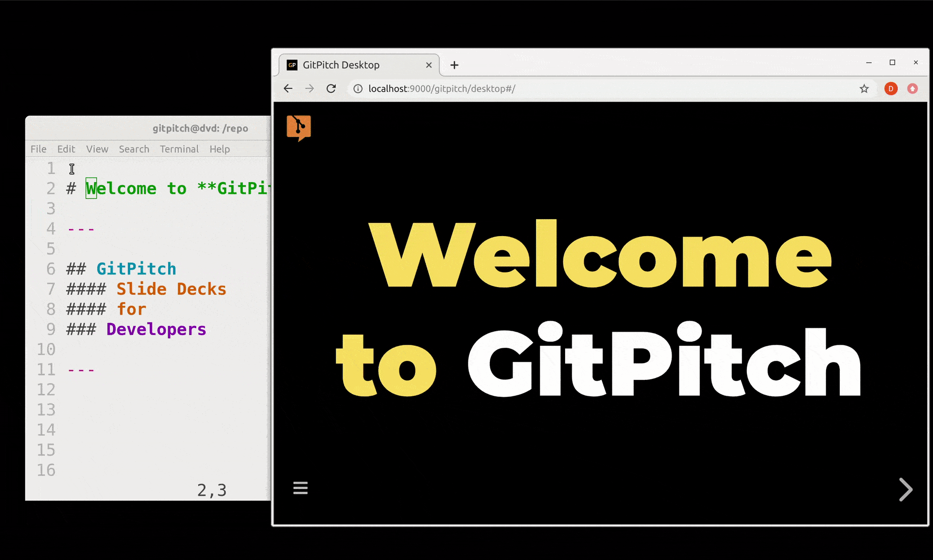Click the forward navigation arrow
933x560 pixels.
pos(310,88)
